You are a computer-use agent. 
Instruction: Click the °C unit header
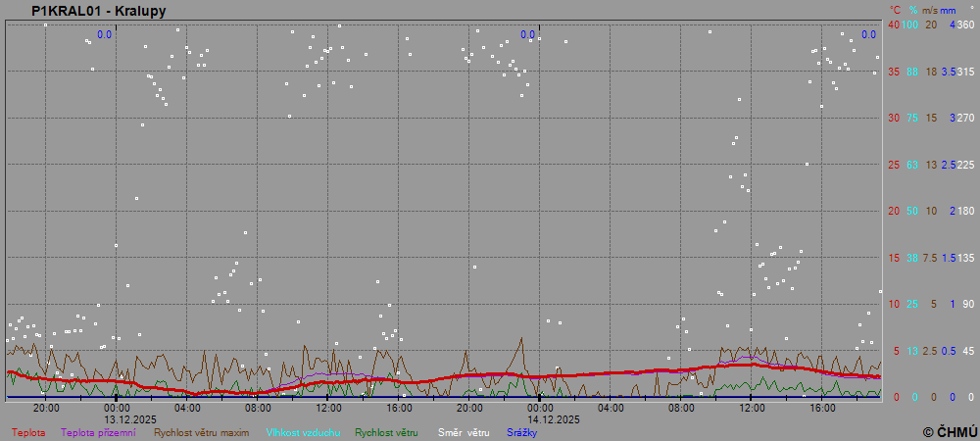pos(893,9)
